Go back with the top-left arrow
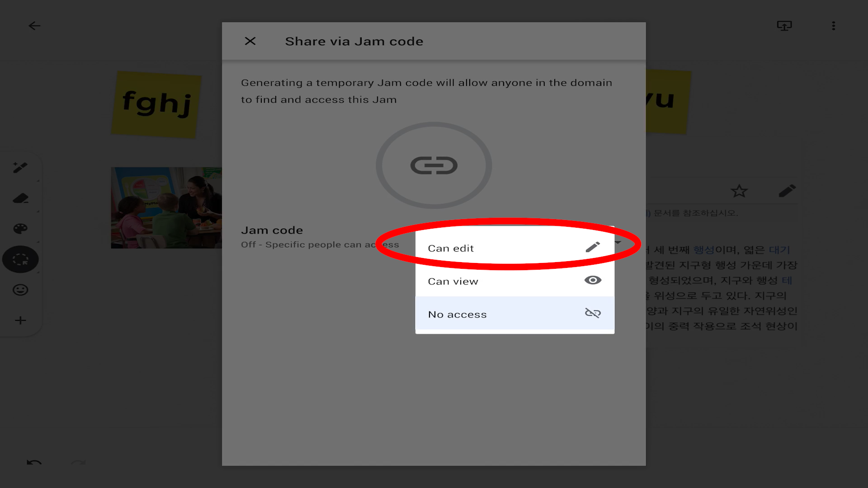Viewport: 868px width, 488px height. click(34, 26)
